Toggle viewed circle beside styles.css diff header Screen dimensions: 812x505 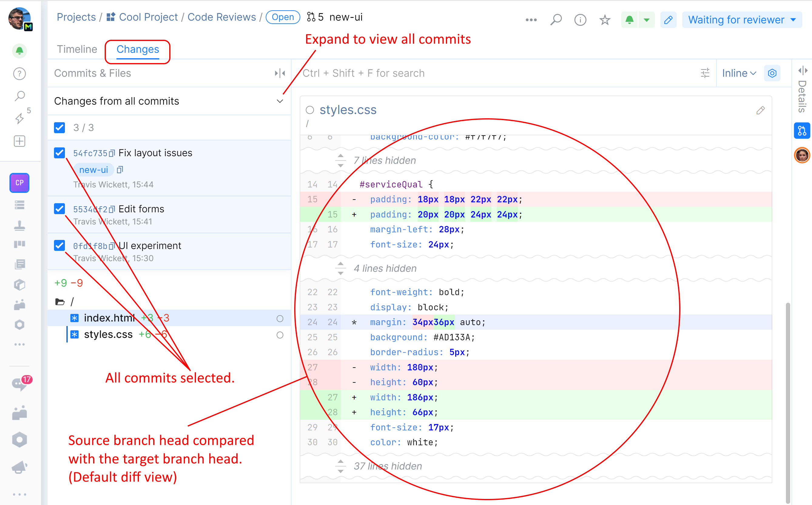[x=310, y=110]
